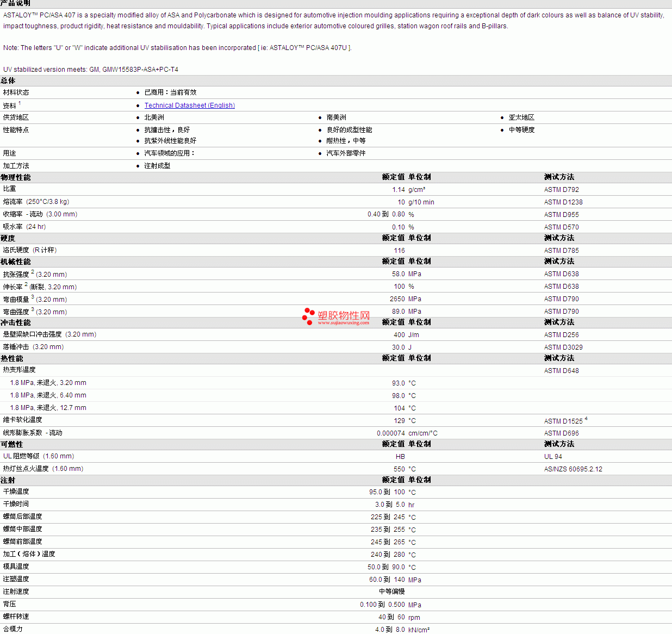Screen dimensions: 672x634
Task: Click the 合模力 row label
Action: [x=13, y=629]
